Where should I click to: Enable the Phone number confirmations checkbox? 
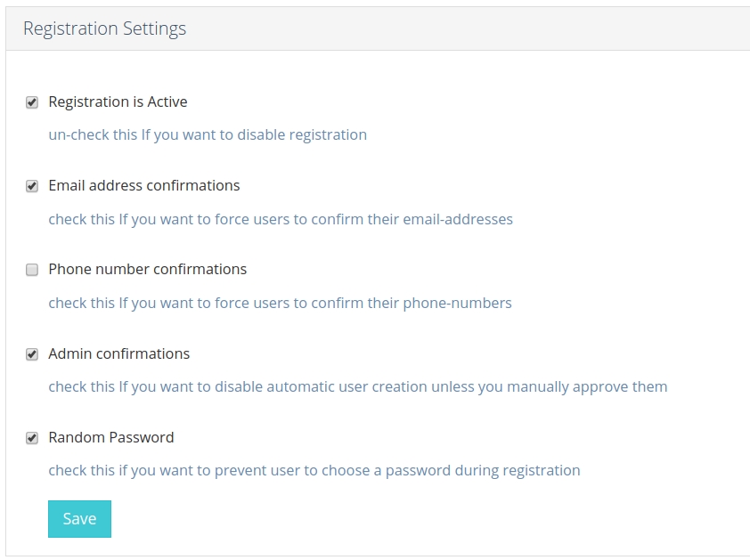click(32, 270)
